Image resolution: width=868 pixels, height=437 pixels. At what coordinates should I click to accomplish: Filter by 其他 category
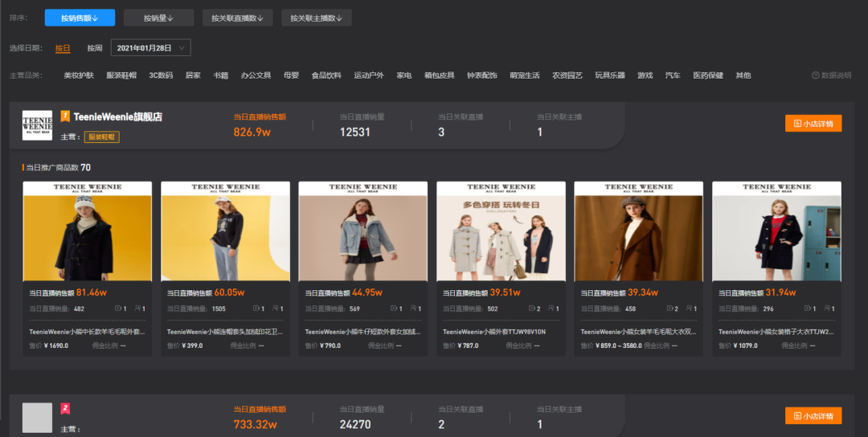click(x=743, y=76)
